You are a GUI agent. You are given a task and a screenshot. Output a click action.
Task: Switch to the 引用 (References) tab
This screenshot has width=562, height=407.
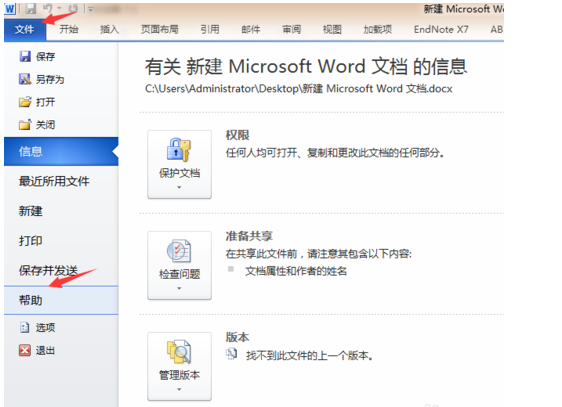coord(210,29)
